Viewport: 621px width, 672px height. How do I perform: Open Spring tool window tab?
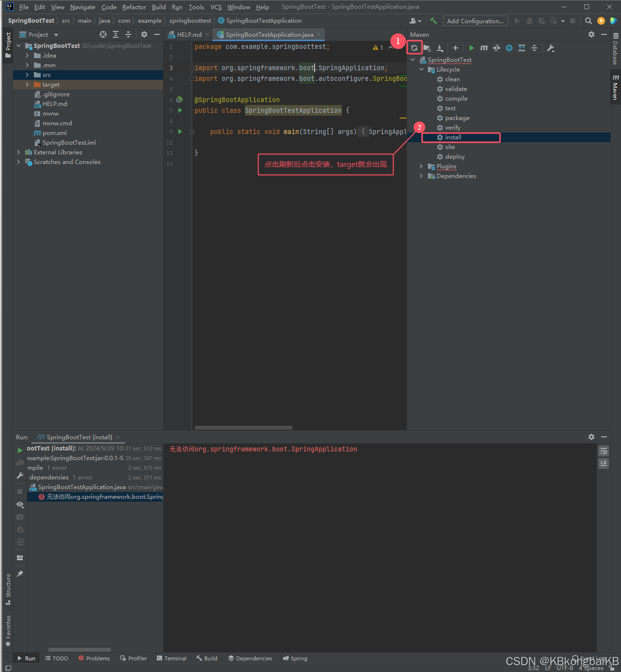tap(295, 658)
